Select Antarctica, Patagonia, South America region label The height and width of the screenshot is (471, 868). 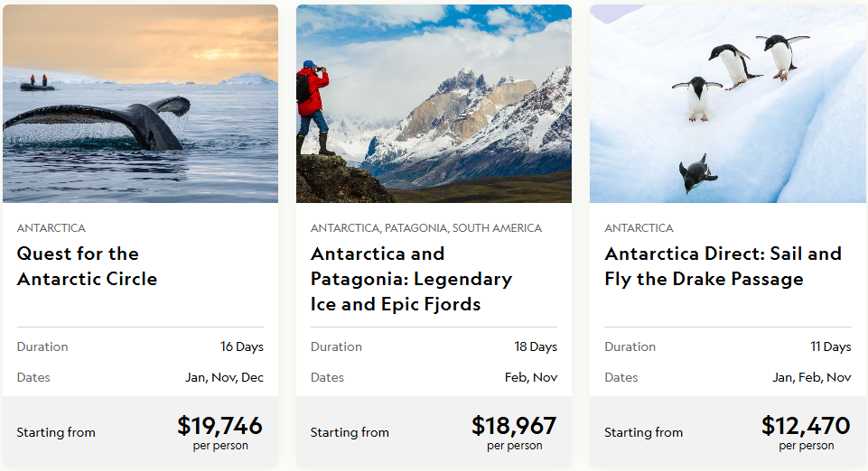(426, 228)
